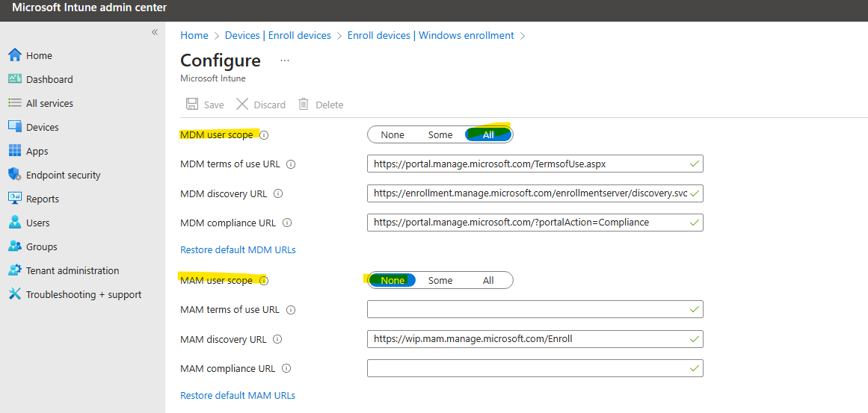Click the MAM discovery URL field

click(x=535, y=339)
